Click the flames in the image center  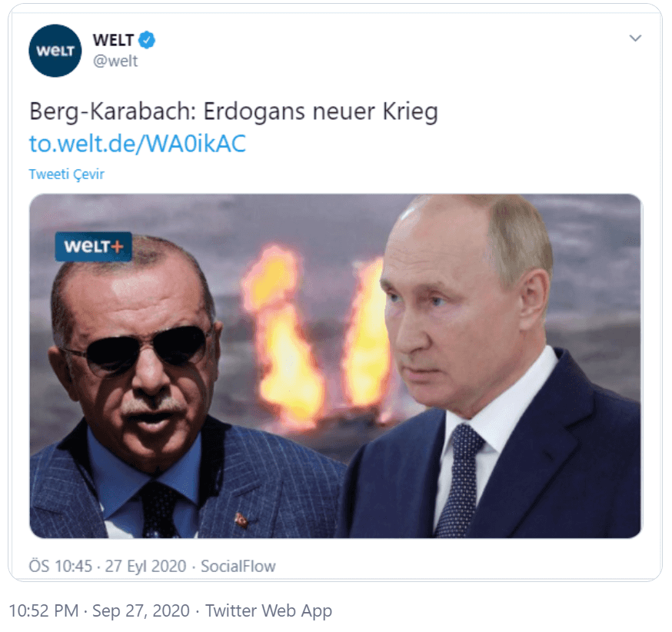tap(315, 336)
